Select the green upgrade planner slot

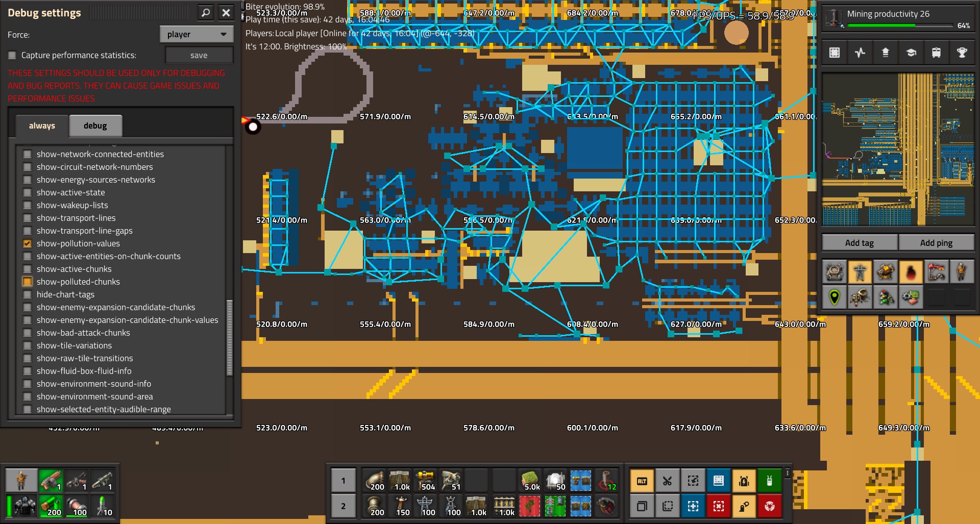click(x=555, y=506)
